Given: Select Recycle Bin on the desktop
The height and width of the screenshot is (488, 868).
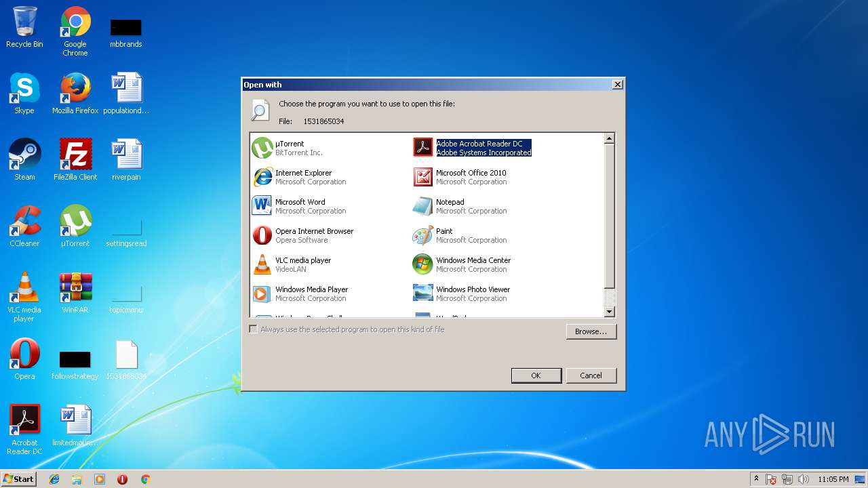Looking at the screenshot, I should pyautogui.click(x=24, y=28).
